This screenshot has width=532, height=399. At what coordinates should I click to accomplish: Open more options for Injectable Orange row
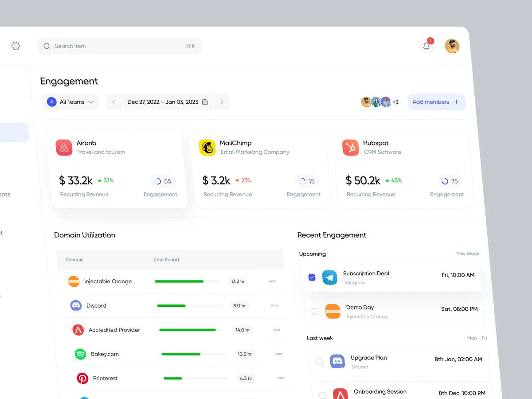click(272, 281)
